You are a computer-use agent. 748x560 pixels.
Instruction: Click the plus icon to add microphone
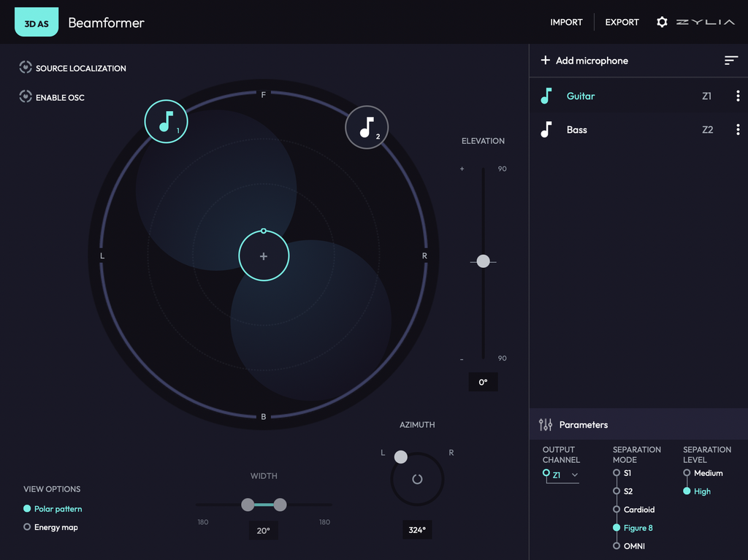point(545,61)
